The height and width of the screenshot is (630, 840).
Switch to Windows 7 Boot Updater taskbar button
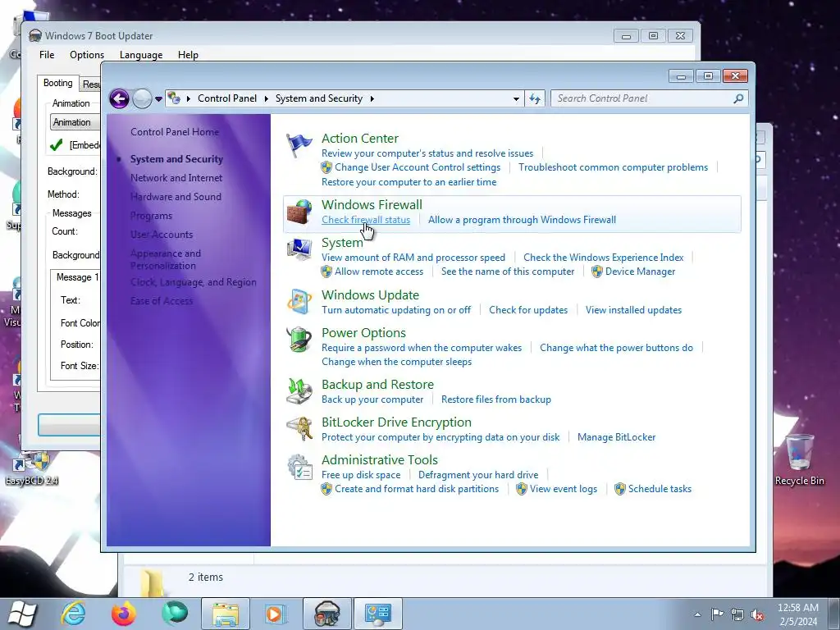pos(326,614)
